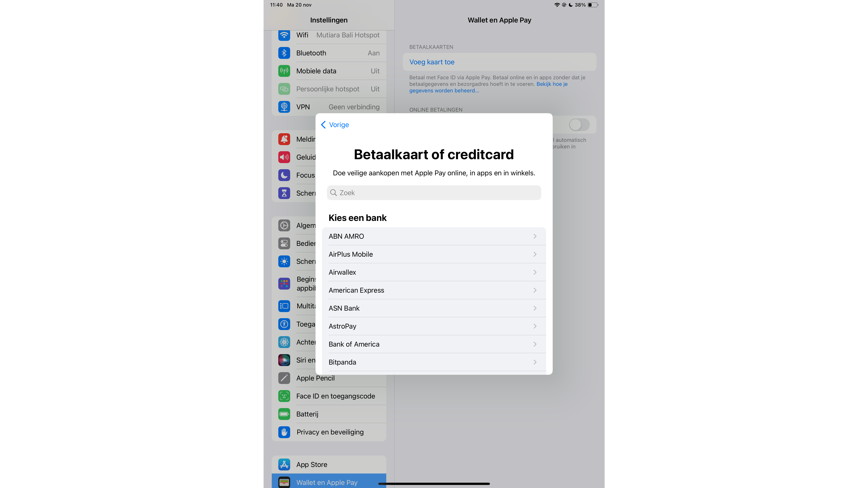The height and width of the screenshot is (488, 868).
Task: Tap the Apple Pencil icon
Action: (284, 378)
